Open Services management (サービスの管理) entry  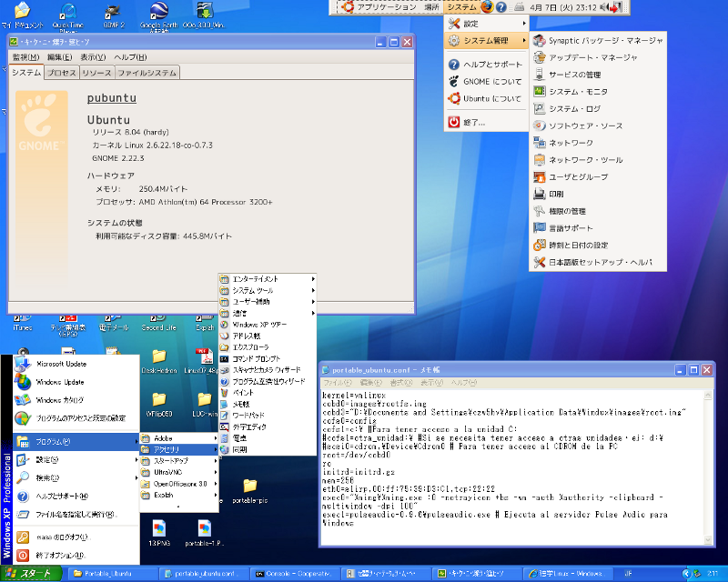pyautogui.click(x=598, y=75)
